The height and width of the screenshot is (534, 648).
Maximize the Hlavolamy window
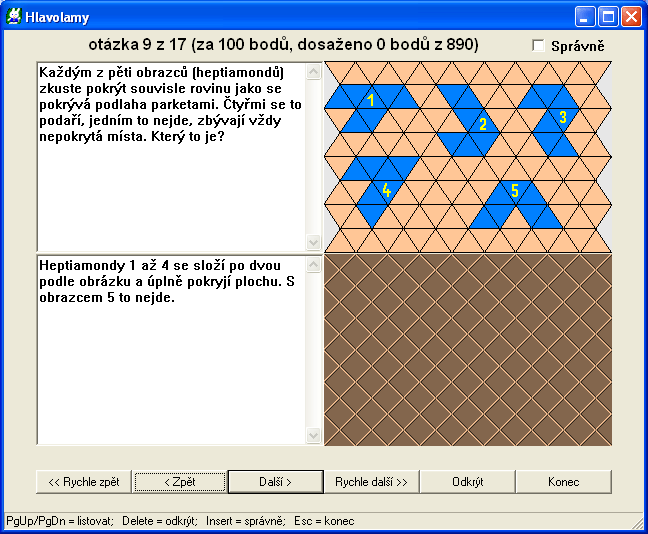[608, 16]
